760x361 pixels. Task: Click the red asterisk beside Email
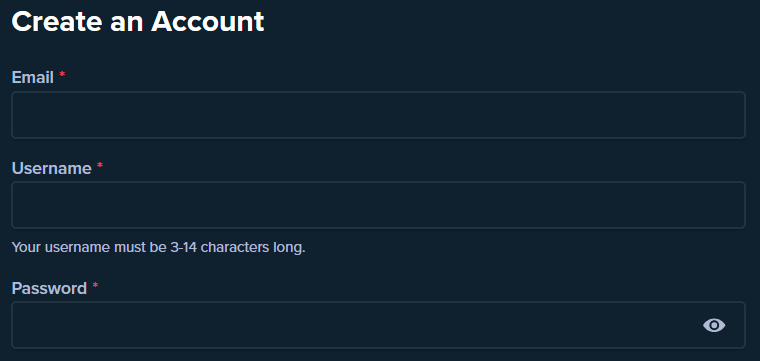(x=62, y=75)
